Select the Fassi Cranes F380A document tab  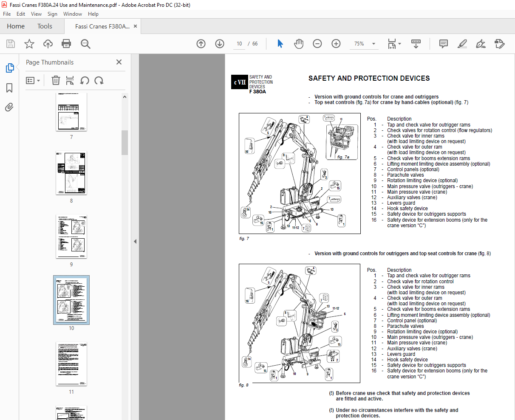point(102,26)
